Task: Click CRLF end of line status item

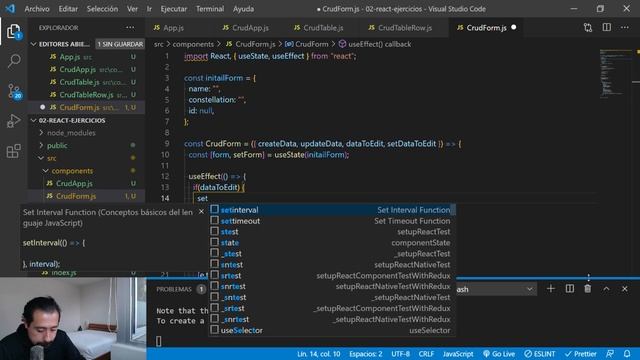Action: (x=426, y=354)
